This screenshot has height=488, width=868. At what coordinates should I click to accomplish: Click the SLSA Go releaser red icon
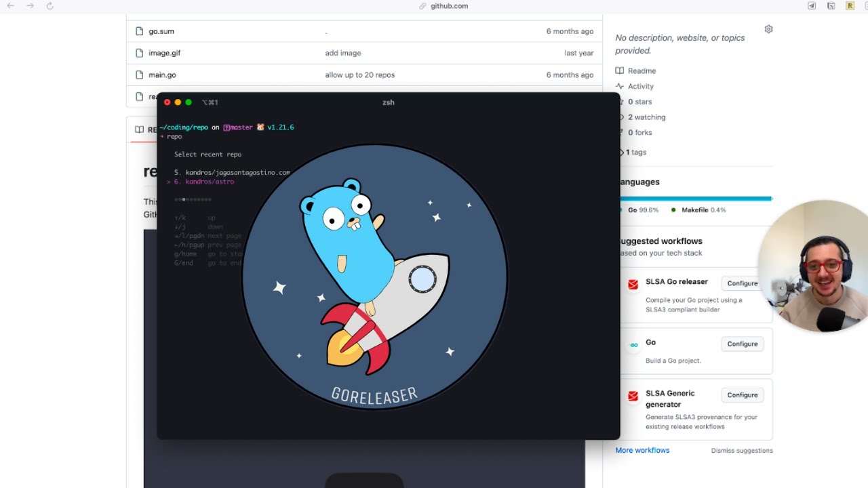633,285
